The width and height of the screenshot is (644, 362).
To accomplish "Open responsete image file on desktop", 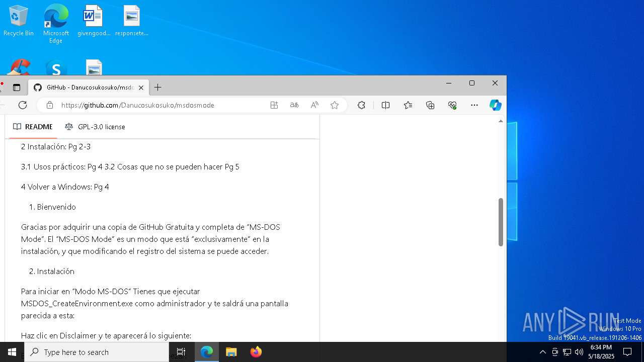I will (131, 21).
